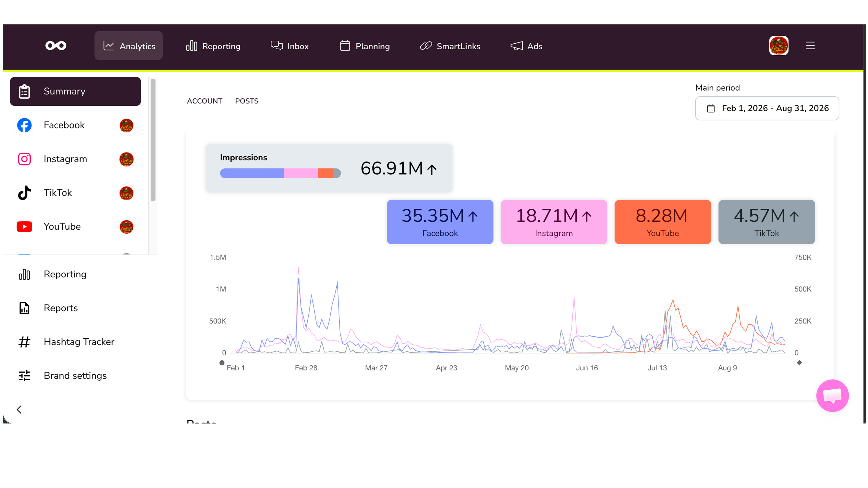Click the diamond right-axis marker below chart

coord(799,363)
